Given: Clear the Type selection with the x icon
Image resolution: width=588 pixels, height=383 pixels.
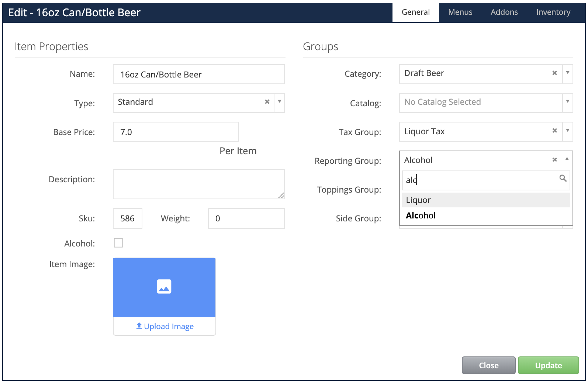Looking at the screenshot, I should coord(267,102).
